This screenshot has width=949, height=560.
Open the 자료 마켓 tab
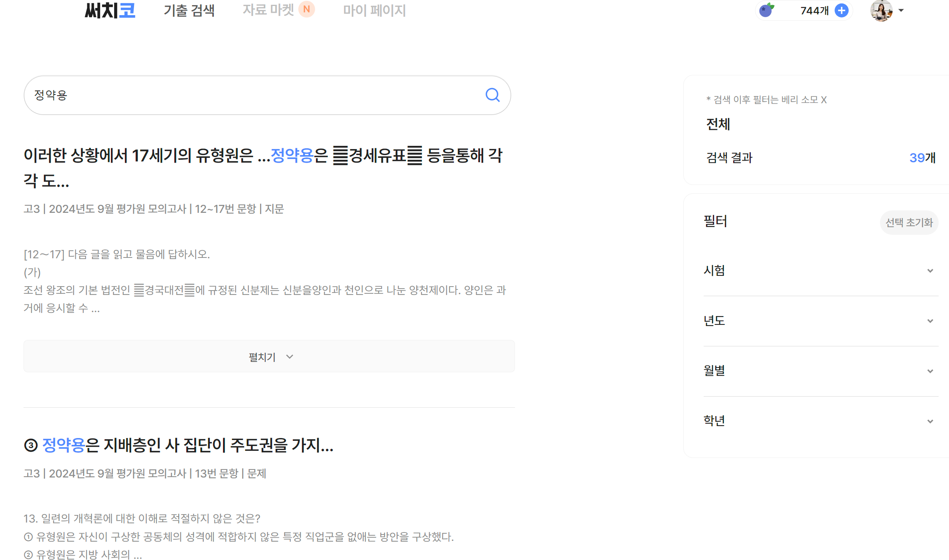(x=268, y=10)
